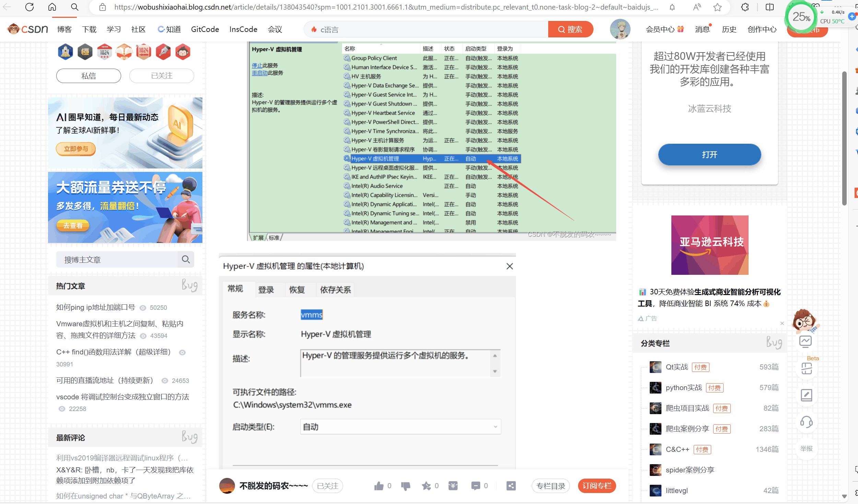Viewport: 858px width, 504px height.
Task: Open 会议 in the nav bar
Action: pos(275,30)
